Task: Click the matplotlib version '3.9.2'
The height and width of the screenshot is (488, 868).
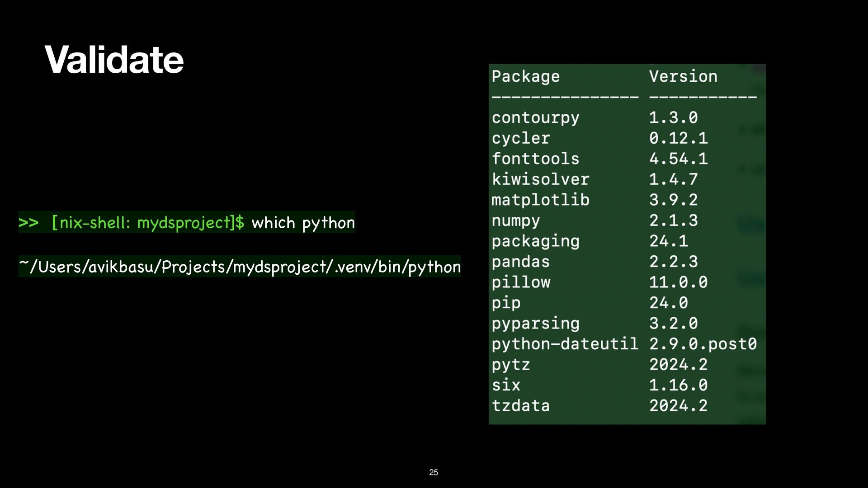Action: [x=674, y=200]
